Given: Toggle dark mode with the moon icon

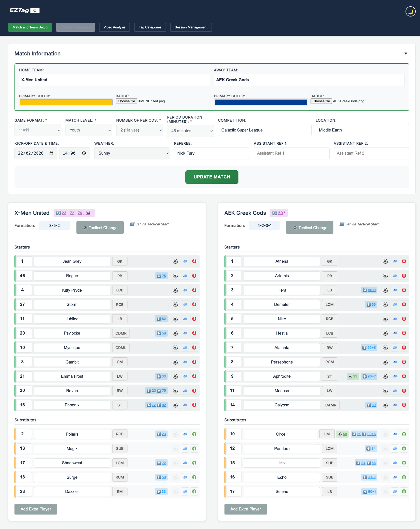Looking at the screenshot, I should click(x=410, y=11).
